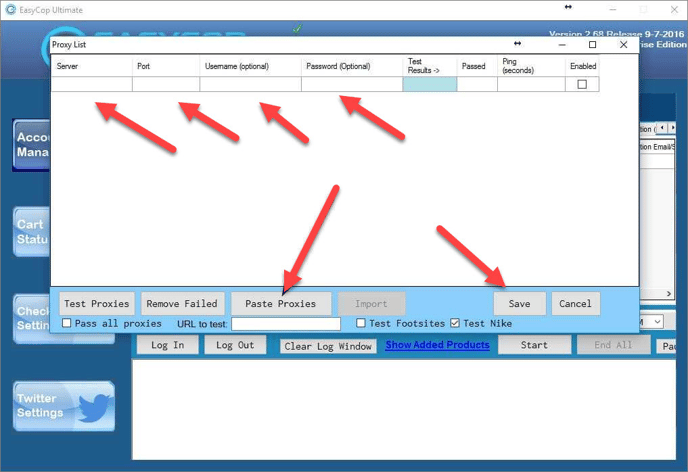The width and height of the screenshot is (688, 472).
Task: Enable the Test Footsites checkbox
Action: 361,323
